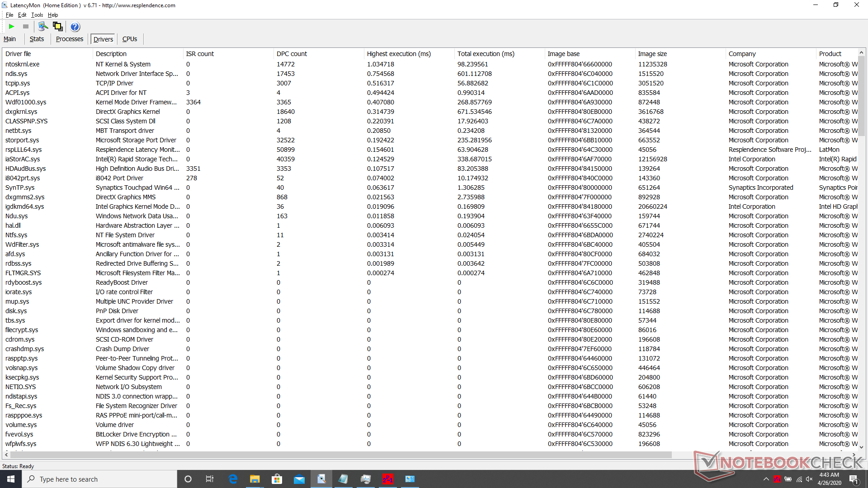Sort by the Highest execution (ms) column header
The height and width of the screenshot is (488, 868).
pos(399,54)
